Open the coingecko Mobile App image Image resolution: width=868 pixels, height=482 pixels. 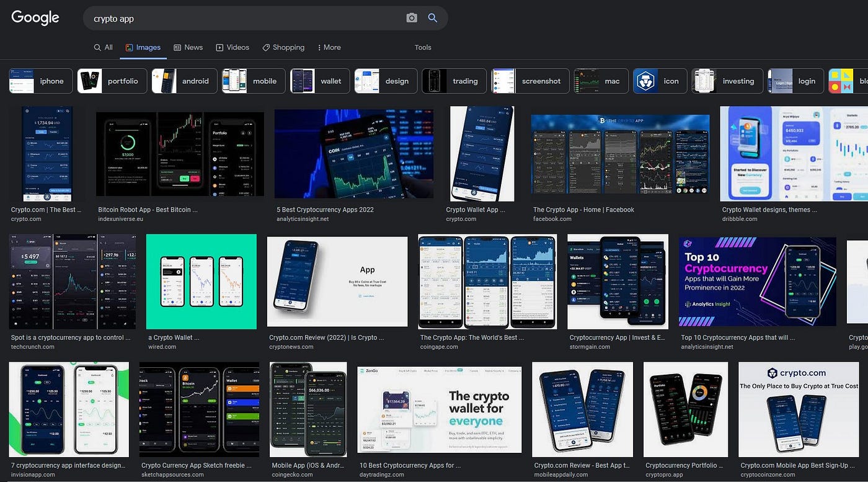pos(308,409)
